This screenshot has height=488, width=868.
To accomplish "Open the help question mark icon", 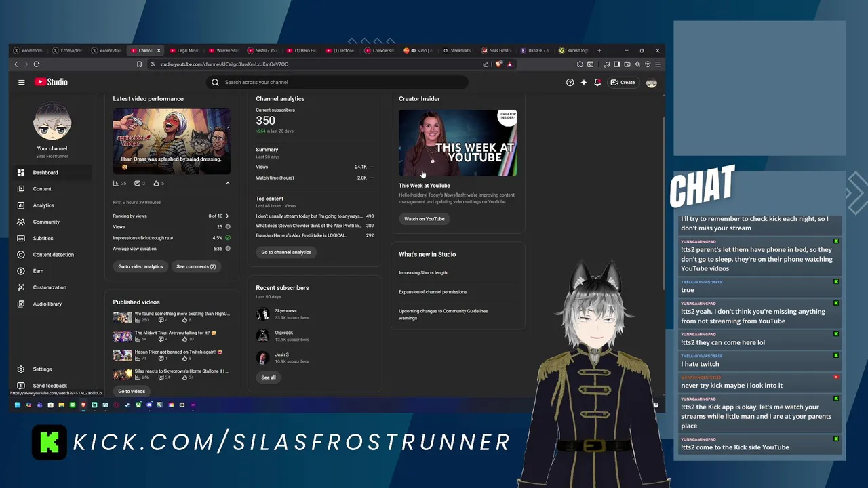I will (x=570, y=83).
